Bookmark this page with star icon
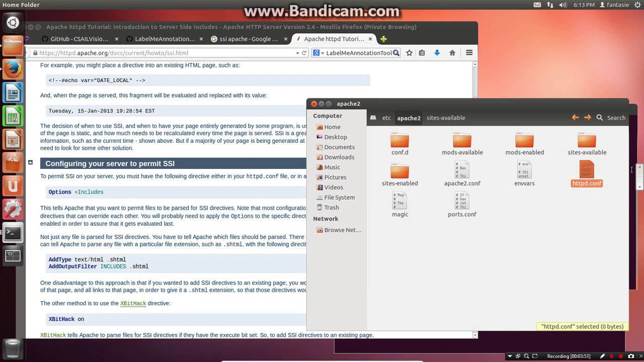The height and width of the screenshot is (362, 644). (x=409, y=53)
